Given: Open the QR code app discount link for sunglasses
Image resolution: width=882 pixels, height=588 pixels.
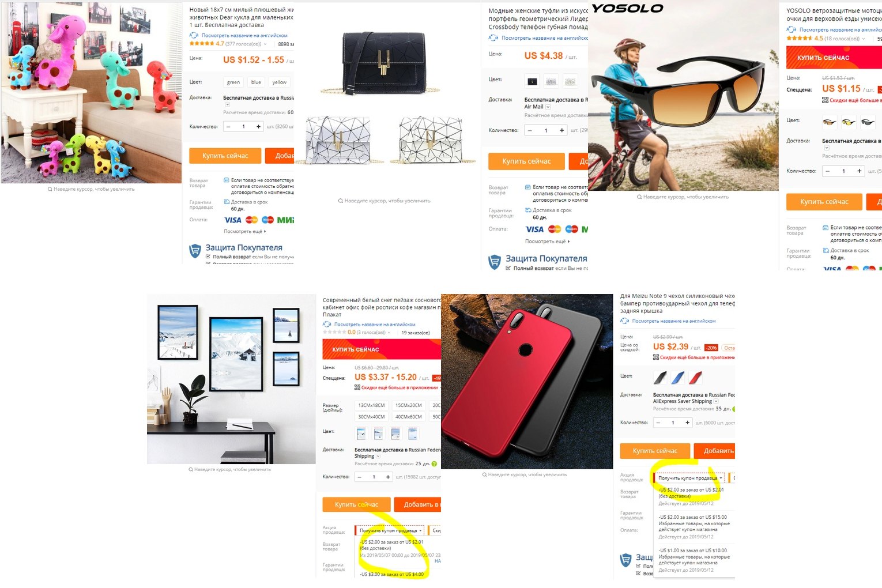Looking at the screenshot, I should click(x=854, y=100).
